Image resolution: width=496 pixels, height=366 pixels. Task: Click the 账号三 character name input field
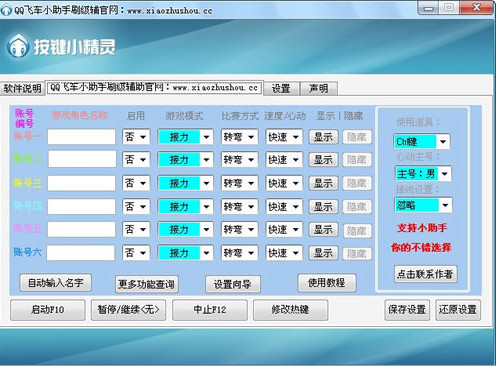(82, 183)
